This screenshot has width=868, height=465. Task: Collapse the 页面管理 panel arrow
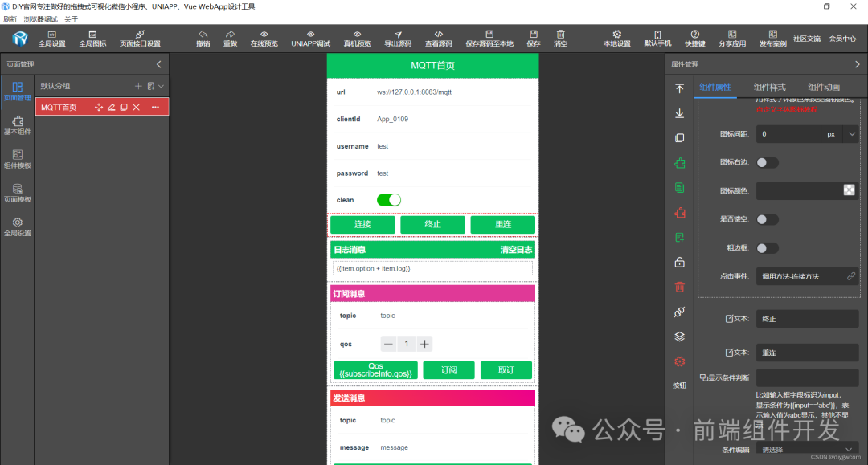click(159, 64)
